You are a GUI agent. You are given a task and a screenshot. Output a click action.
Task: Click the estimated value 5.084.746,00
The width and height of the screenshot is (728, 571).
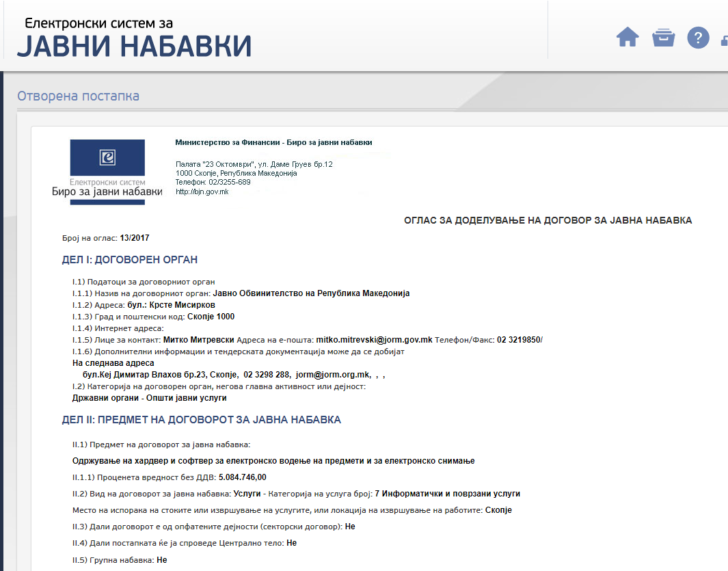coord(242,477)
